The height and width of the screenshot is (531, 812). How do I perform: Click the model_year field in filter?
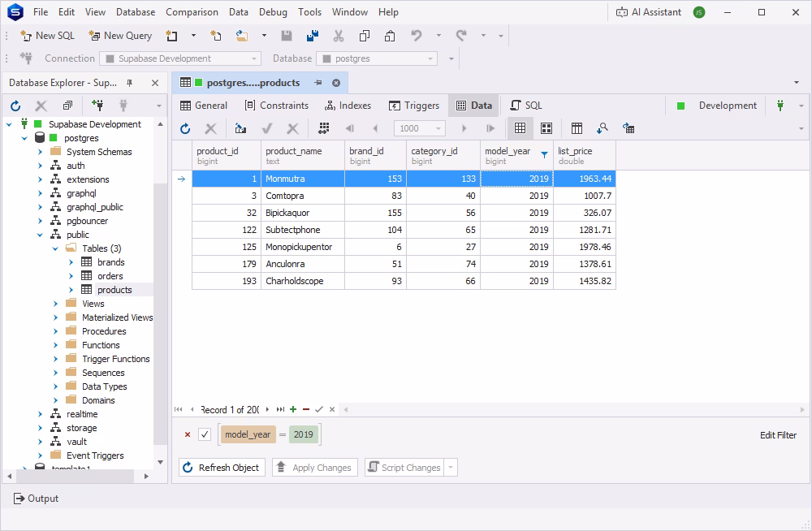pos(248,434)
